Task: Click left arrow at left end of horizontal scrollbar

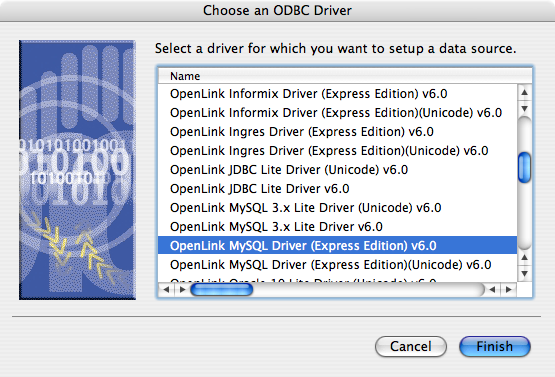Action: [166, 290]
